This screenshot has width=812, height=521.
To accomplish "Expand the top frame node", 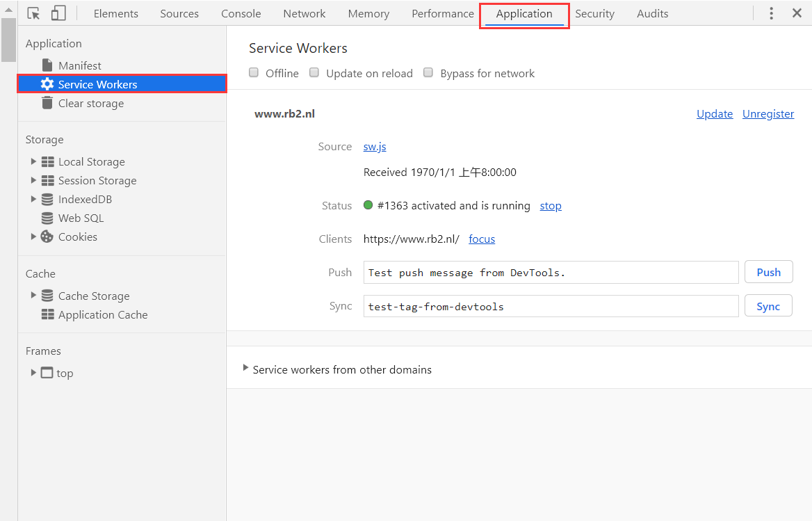I will click(33, 372).
